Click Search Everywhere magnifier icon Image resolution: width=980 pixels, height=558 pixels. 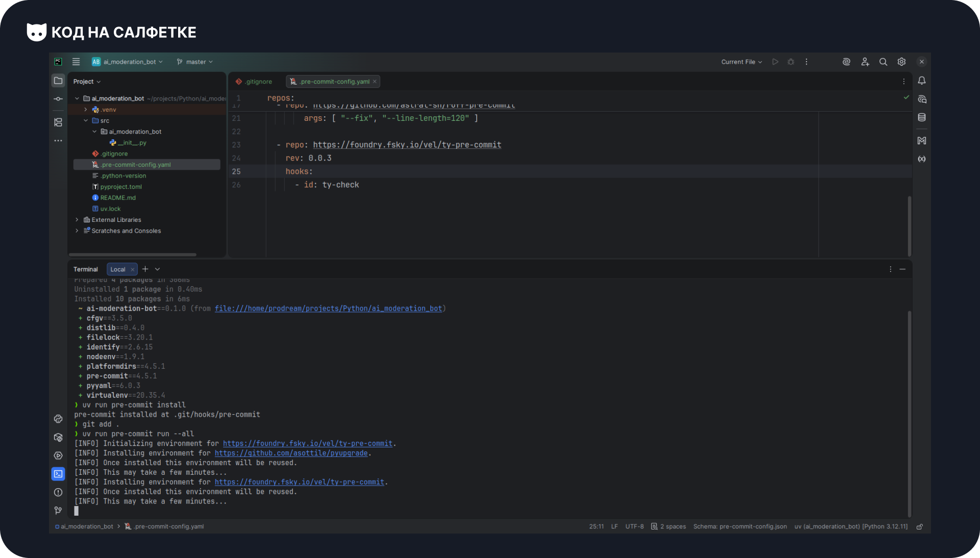[883, 62]
